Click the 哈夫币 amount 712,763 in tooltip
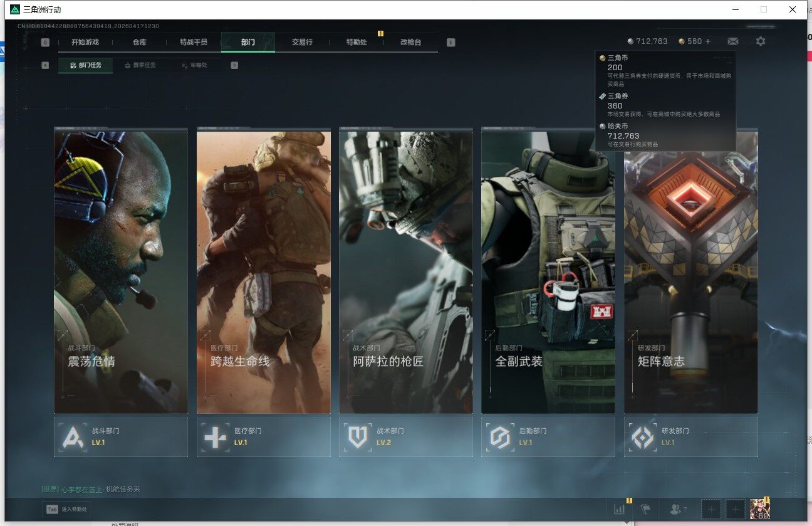 click(623, 135)
